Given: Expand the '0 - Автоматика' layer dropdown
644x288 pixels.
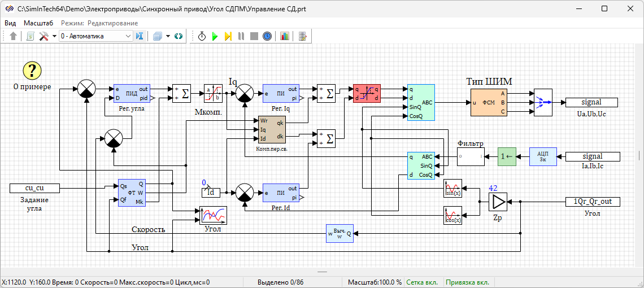Looking at the screenshot, I should click(128, 36).
